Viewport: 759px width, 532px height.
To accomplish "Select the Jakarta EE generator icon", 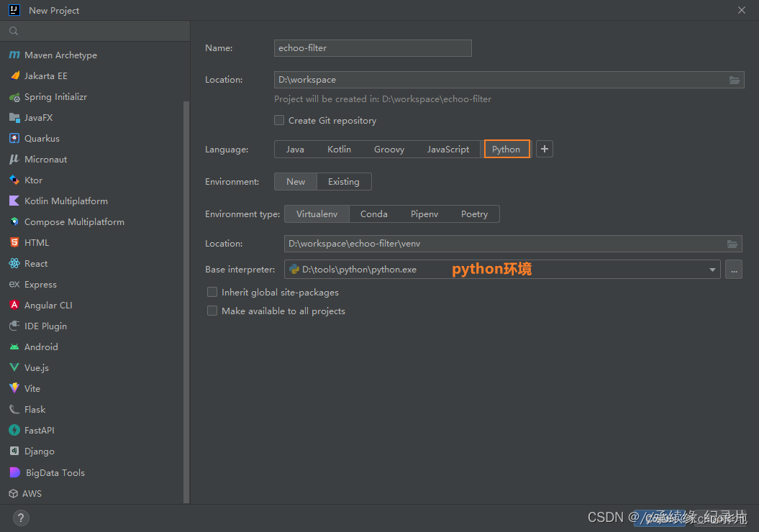I will point(14,76).
